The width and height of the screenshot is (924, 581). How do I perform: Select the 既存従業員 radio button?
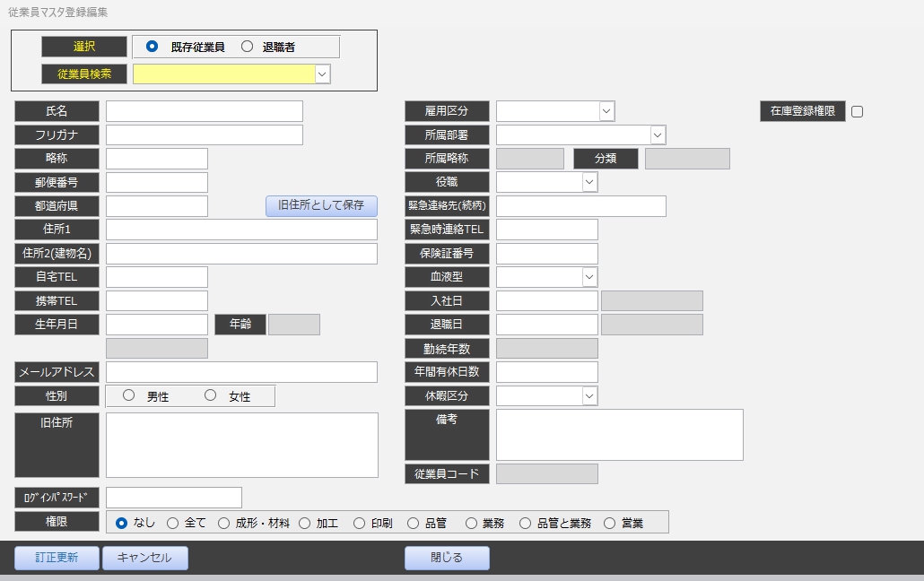[152, 47]
